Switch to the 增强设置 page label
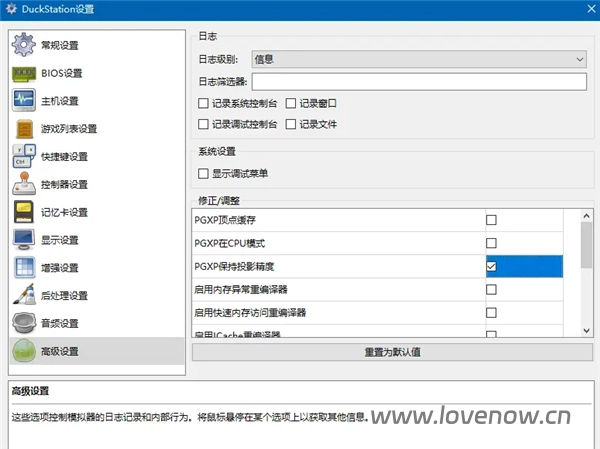 point(60,268)
